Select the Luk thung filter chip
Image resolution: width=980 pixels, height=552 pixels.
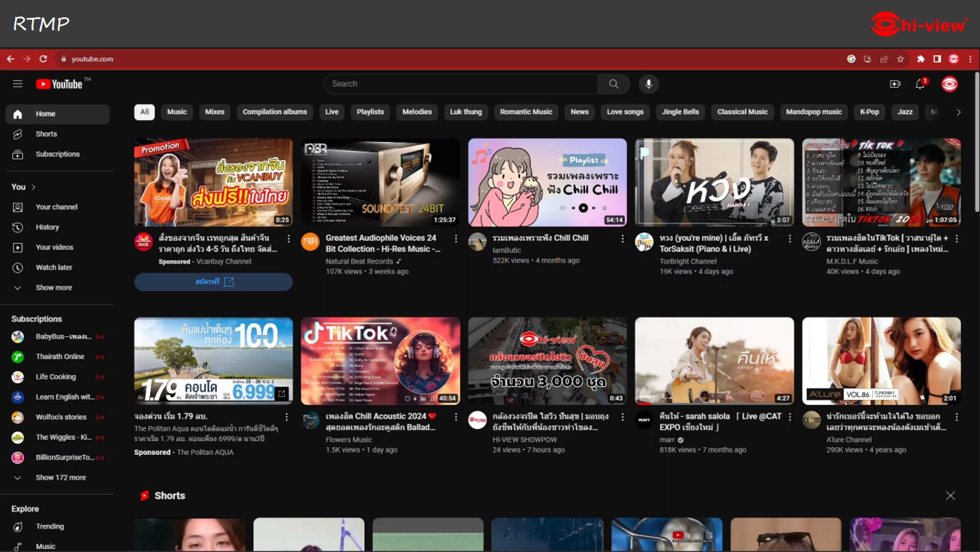coord(466,112)
